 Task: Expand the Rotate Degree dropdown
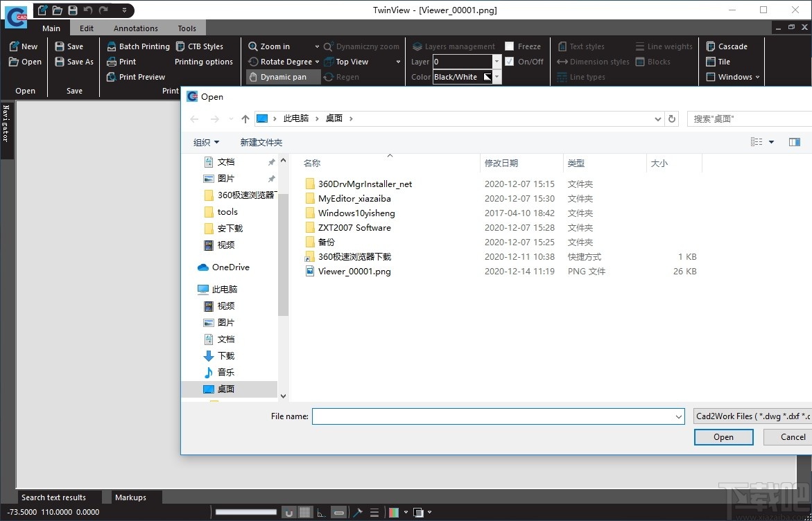click(x=317, y=62)
